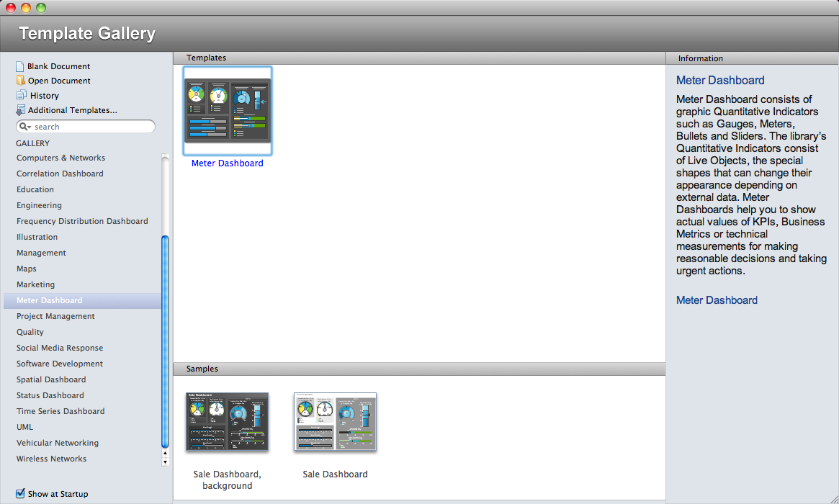
Task: Click the Blank Document page icon
Action: [x=19, y=66]
